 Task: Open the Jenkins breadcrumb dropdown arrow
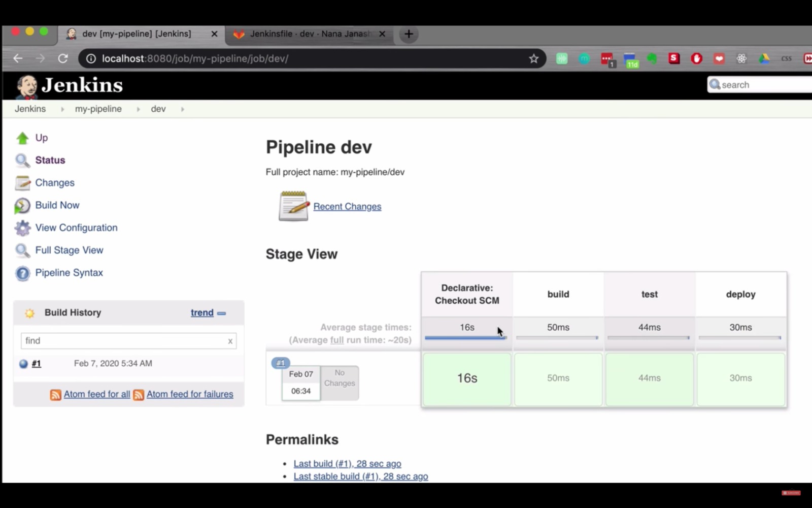click(x=62, y=109)
